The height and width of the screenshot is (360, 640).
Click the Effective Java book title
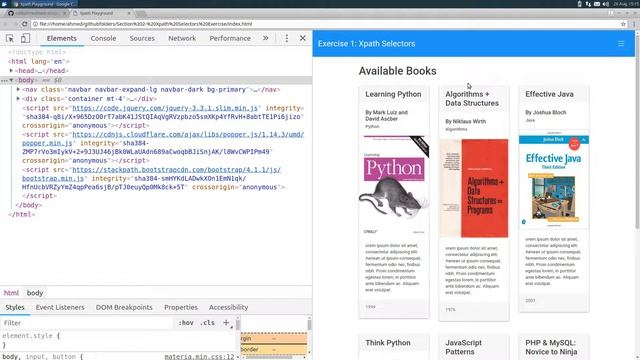click(x=549, y=94)
